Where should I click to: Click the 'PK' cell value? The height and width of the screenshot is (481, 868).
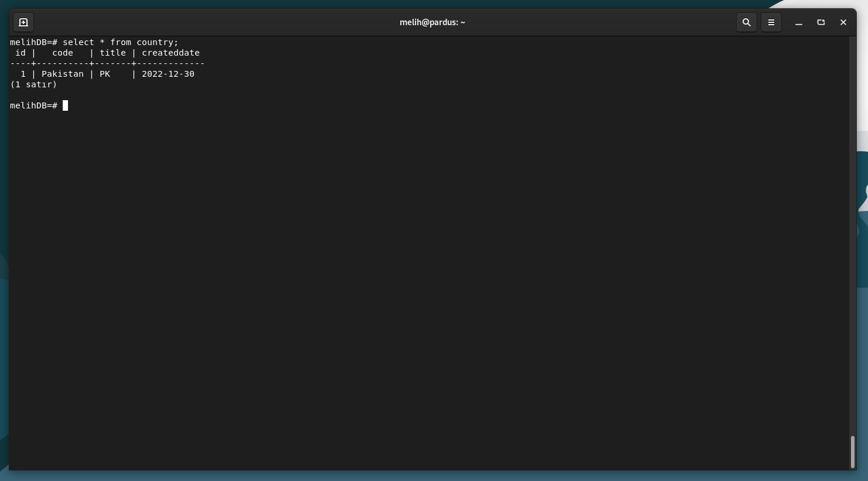(105, 74)
